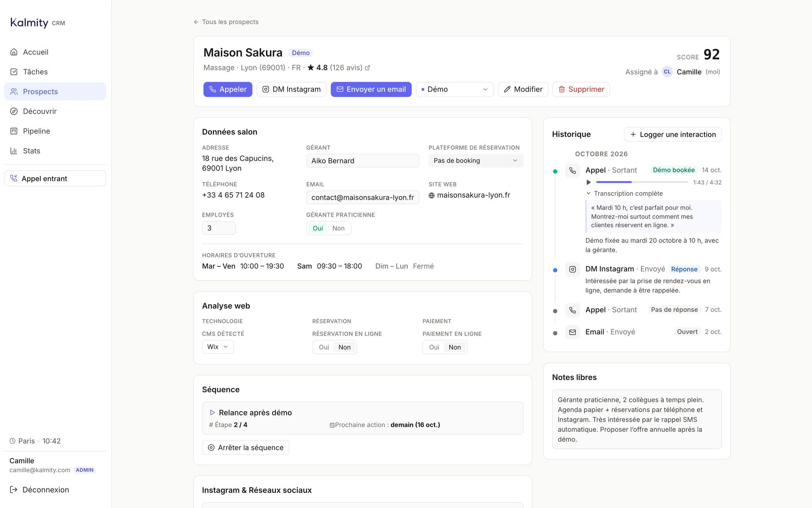Open the Accueil page in sidebar
This screenshot has width=812, height=508.
pyautogui.click(x=55, y=52)
